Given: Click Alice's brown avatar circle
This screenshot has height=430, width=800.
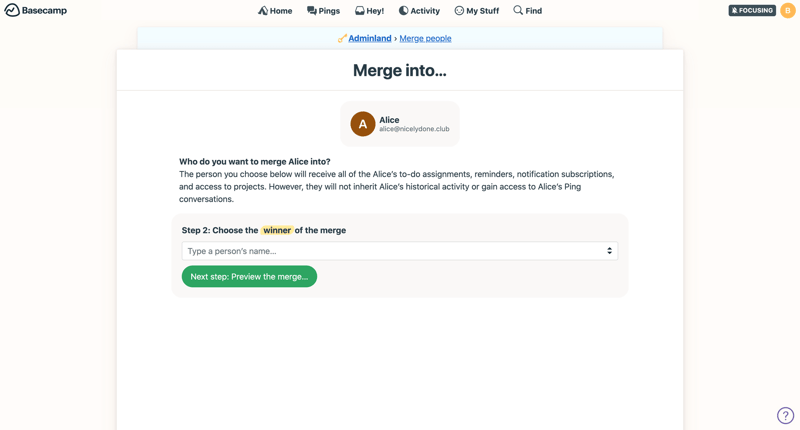Looking at the screenshot, I should [363, 124].
